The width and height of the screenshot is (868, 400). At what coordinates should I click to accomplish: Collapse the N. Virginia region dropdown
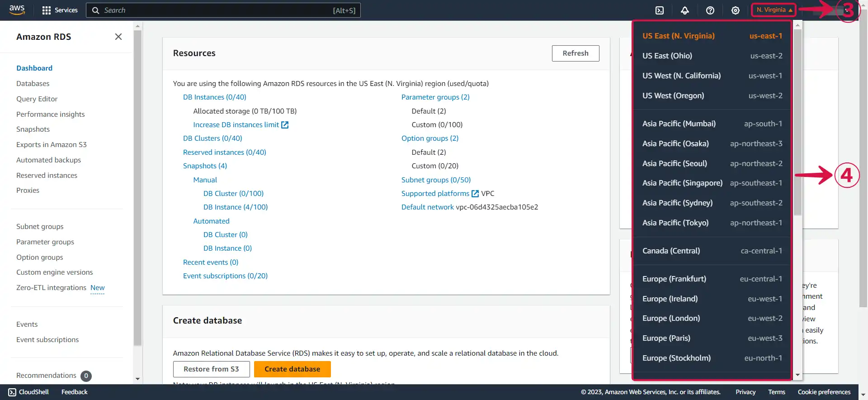(x=774, y=10)
